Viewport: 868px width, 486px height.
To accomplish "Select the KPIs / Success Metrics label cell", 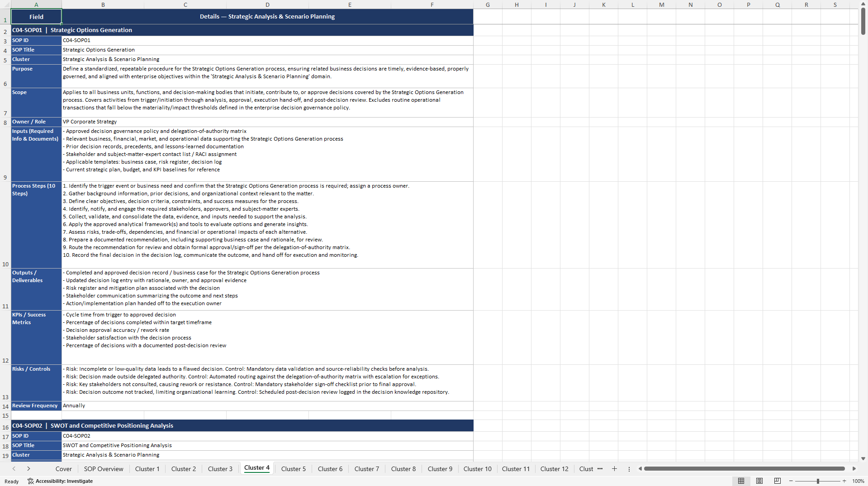I will [x=36, y=337].
